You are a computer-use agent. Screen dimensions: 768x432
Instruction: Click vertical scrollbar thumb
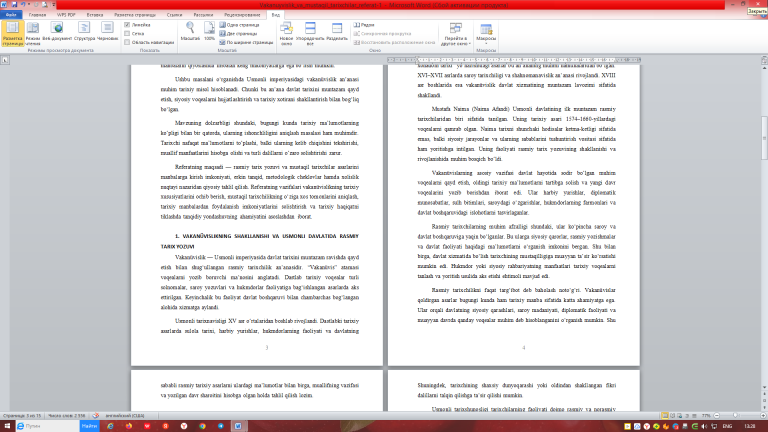[764, 138]
